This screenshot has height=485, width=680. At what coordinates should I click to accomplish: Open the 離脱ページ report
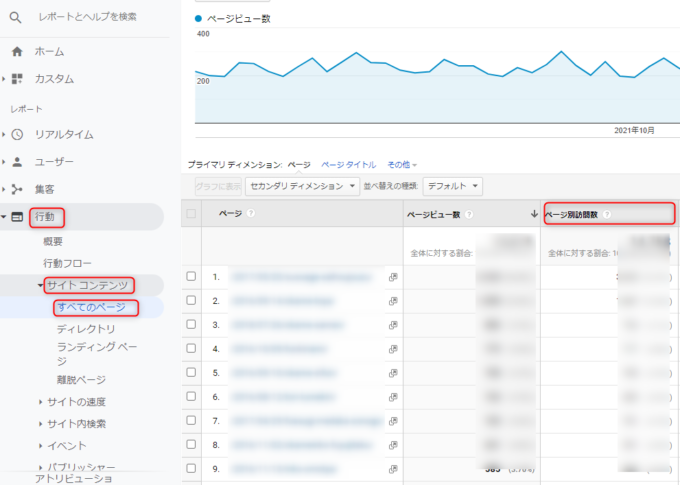tap(81, 380)
